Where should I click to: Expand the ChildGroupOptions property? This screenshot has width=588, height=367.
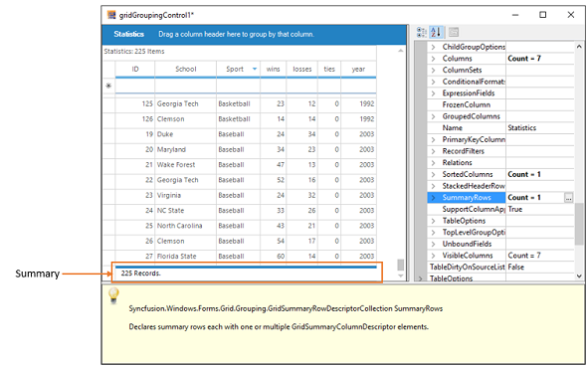tap(433, 47)
